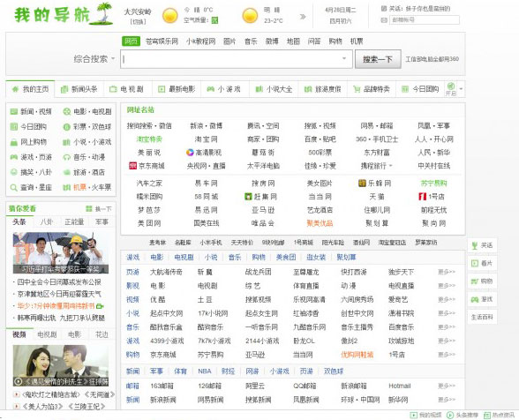Screen dimensions: 519x420
Task: Select the 军事 tab under 猜你爱看
Action: pyautogui.click(x=102, y=221)
